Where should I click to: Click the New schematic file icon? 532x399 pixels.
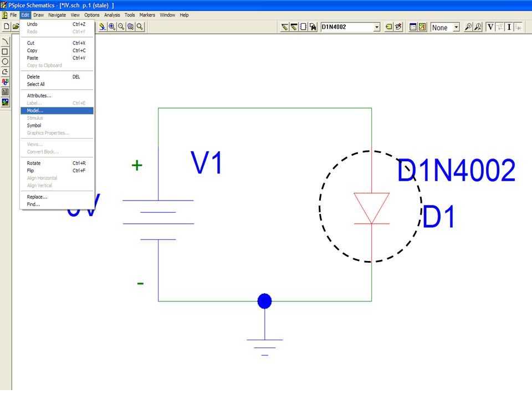[x=7, y=27]
